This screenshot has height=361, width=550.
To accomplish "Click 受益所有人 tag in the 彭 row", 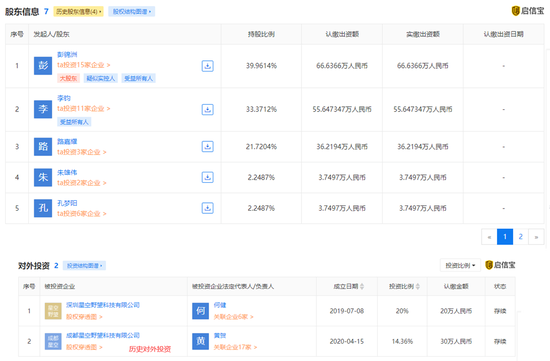I will [139, 78].
